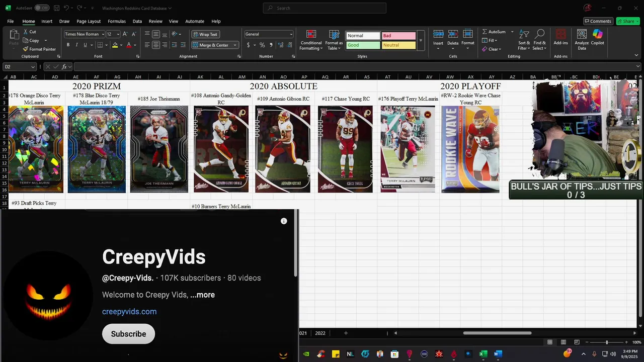Open the File menu
Image resolution: width=644 pixels, height=362 pixels.
(x=11, y=21)
